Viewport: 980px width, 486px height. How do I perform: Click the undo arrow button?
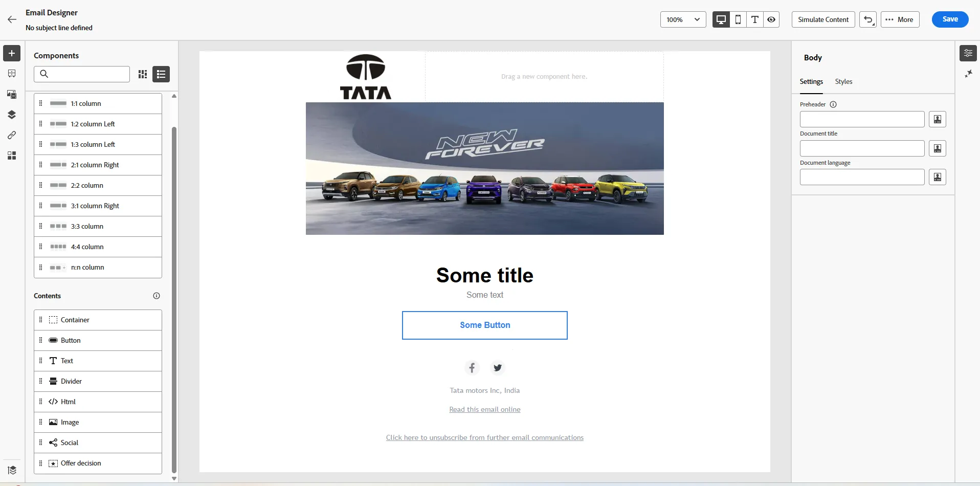click(868, 19)
